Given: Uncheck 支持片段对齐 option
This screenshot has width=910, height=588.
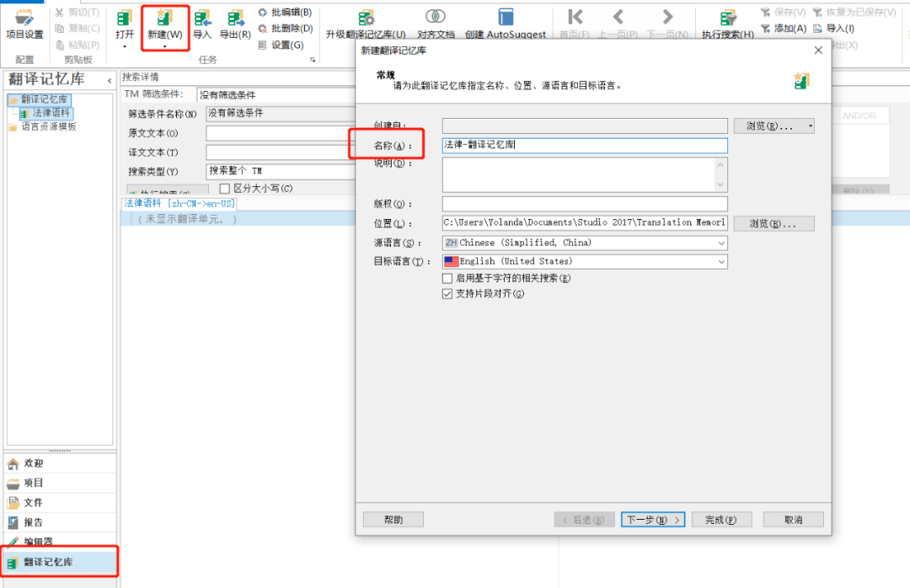Looking at the screenshot, I should pos(447,293).
